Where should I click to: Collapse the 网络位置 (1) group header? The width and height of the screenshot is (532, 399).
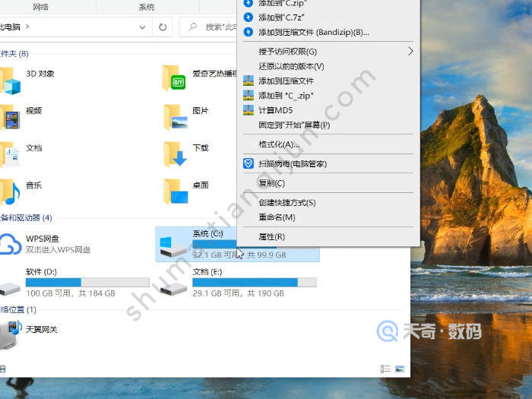coord(18,309)
